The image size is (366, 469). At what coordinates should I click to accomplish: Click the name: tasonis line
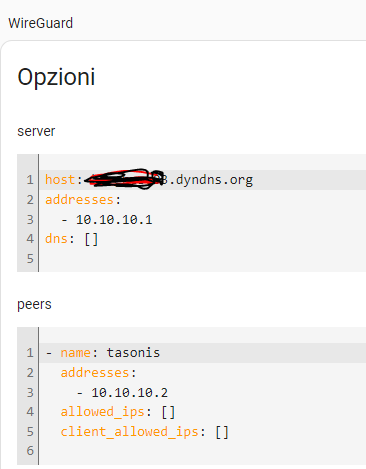(202, 353)
